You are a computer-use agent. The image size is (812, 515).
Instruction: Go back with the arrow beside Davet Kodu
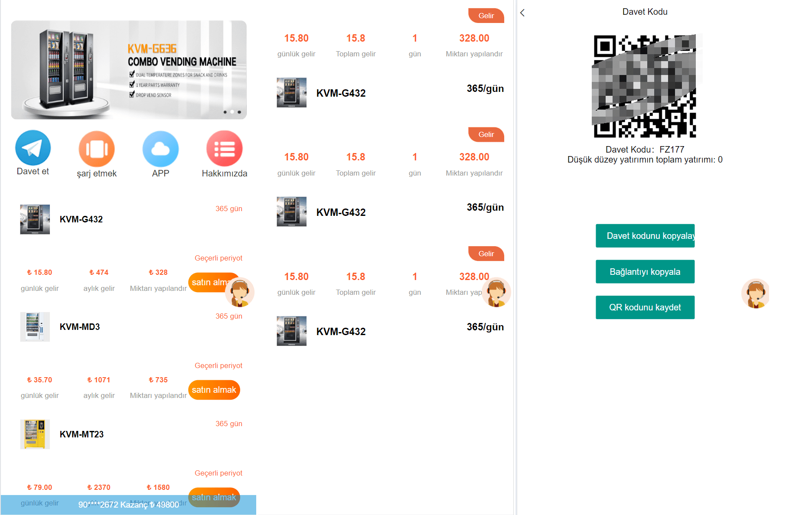coord(523,13)
